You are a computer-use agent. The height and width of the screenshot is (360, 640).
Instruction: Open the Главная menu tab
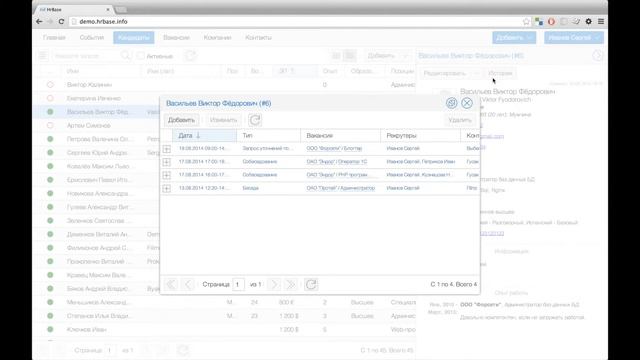pos(54,38)
